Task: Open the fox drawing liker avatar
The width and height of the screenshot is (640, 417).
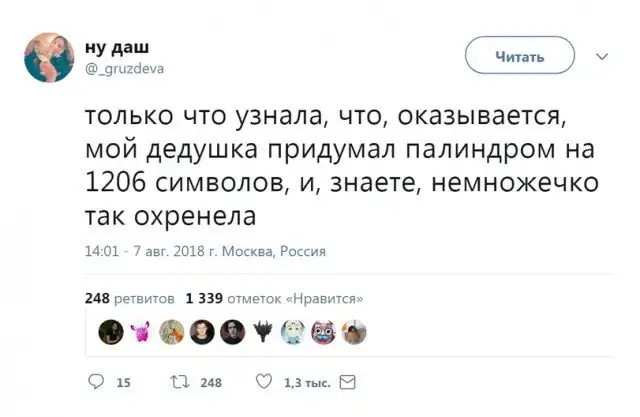Action: pyautogui.click(x=172, y=331)
